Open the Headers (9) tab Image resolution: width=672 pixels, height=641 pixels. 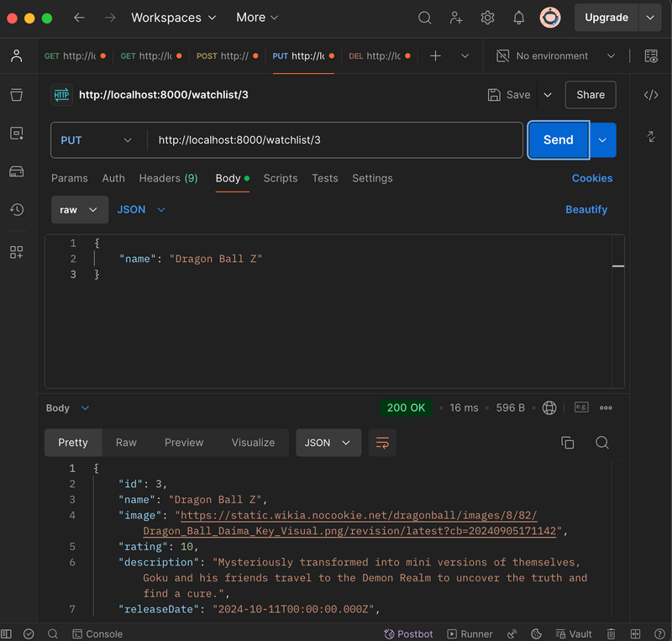pyautogui.click(x=169, y=178)
